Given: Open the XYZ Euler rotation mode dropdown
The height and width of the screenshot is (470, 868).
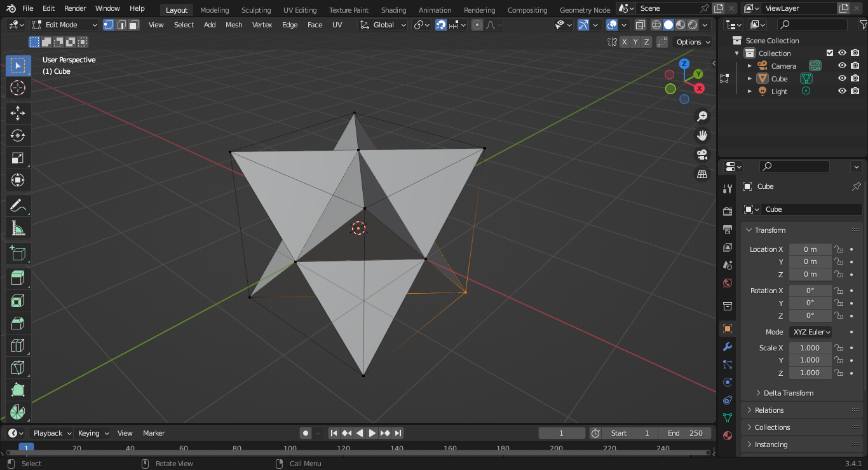Looking at the screenshot, I should pos(811,332).
